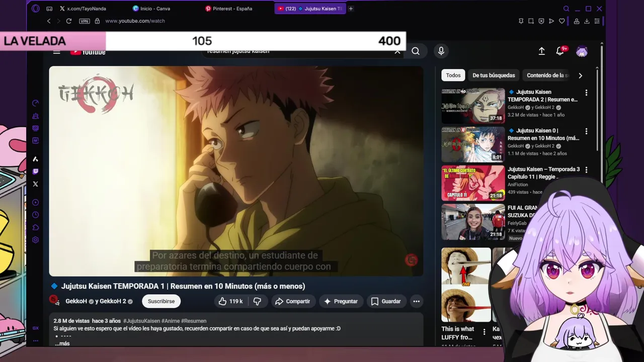Select the Jujutsu Kaisen YouTube tab
644x362 pixels.
tap(310, 9)
